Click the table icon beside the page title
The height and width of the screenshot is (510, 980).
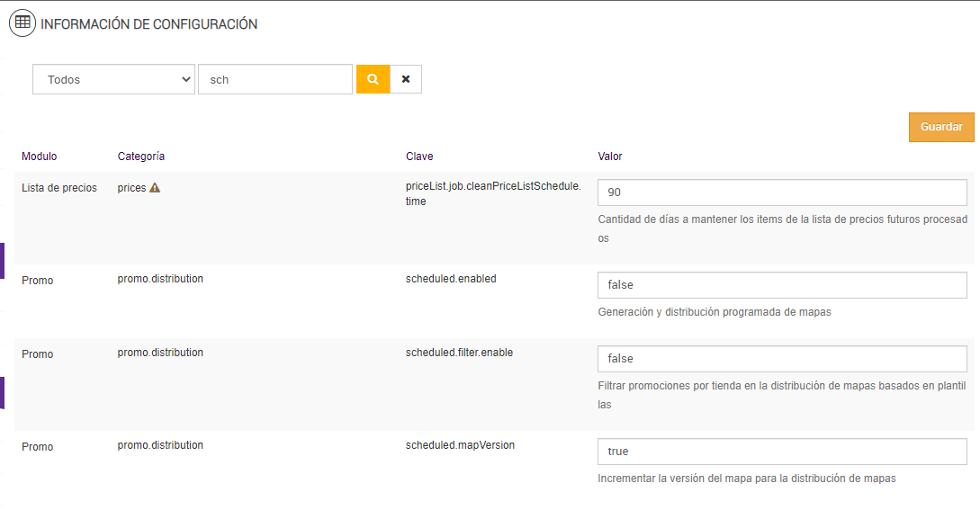click(22, 23)
